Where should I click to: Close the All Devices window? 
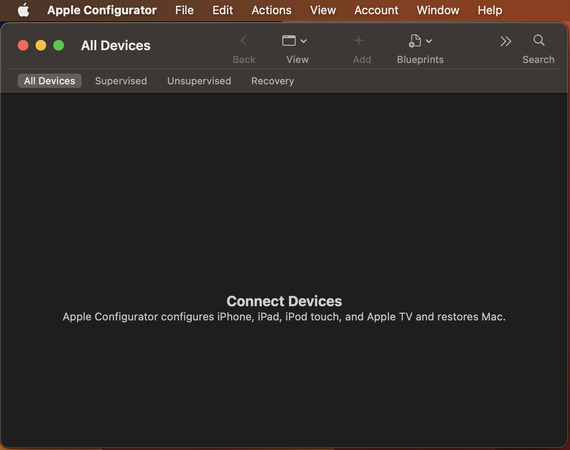click(x=23, y=45)
